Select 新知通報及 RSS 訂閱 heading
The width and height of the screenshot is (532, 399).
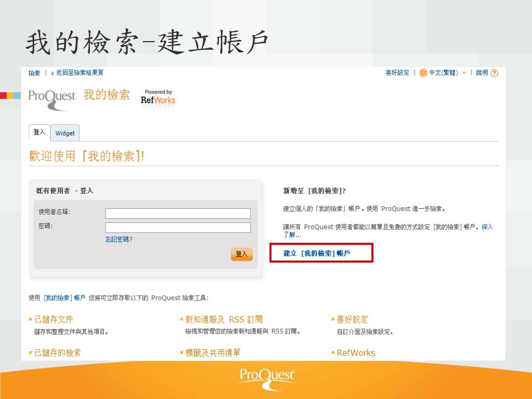tap(223, 320)
